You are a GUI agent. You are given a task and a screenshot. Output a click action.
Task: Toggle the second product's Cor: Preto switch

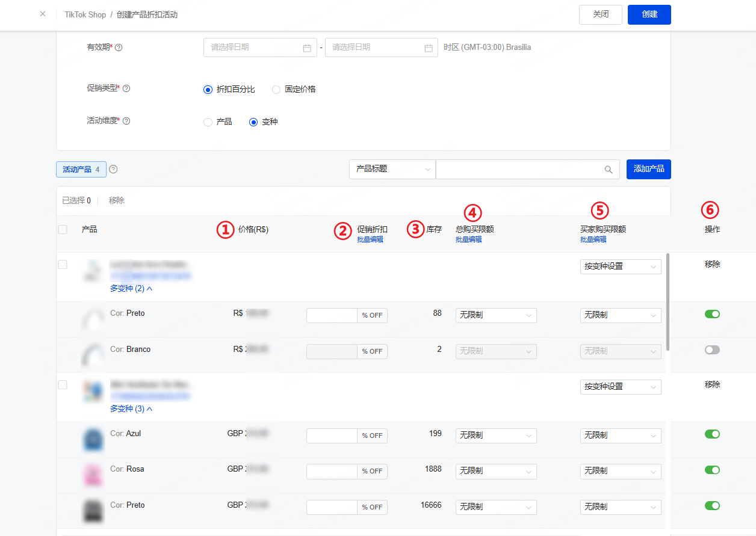click(x=712, y=506)
